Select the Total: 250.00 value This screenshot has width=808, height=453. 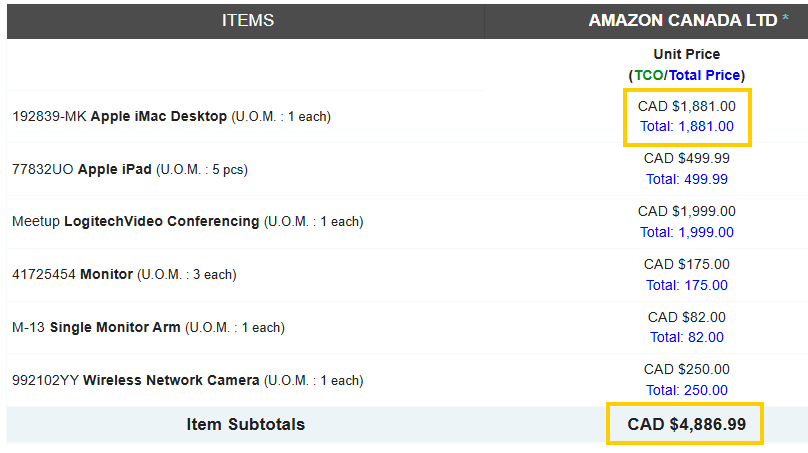tap(686, 390)
